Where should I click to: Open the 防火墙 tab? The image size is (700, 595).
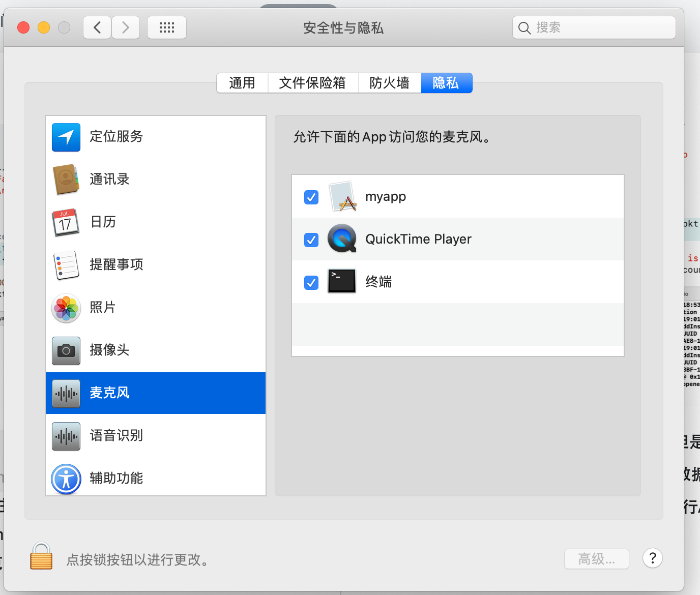(389, 83)
